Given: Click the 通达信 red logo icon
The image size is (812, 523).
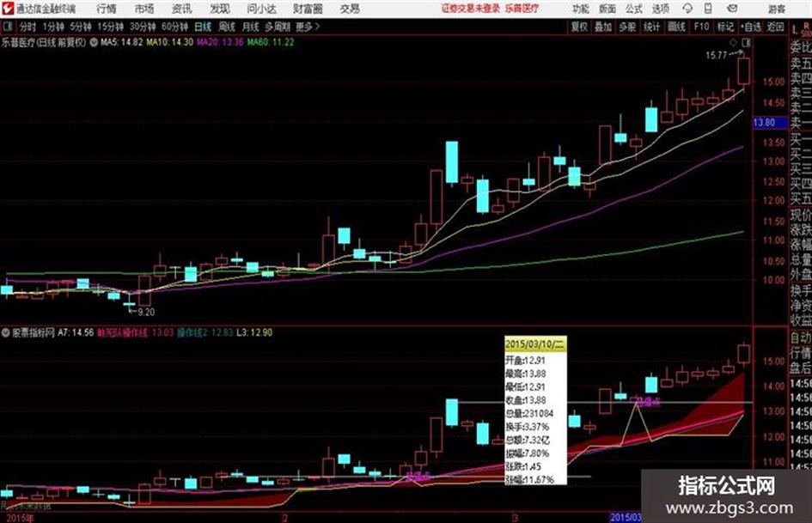Looking at the screenshot, I should pos(7,9).
